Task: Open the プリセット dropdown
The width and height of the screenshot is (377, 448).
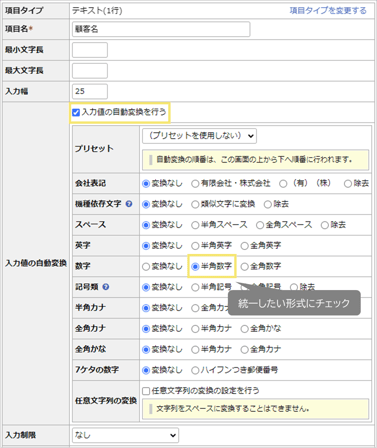Action: point(199,136)
